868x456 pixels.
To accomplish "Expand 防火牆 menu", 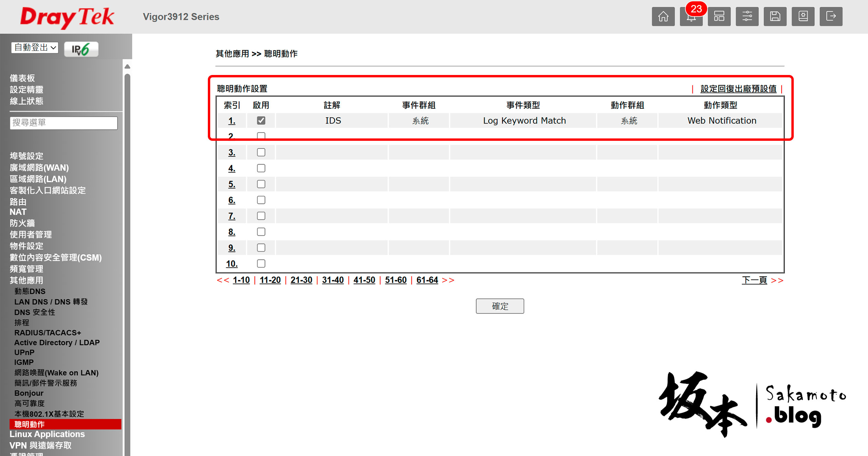I will coord(22,223).
